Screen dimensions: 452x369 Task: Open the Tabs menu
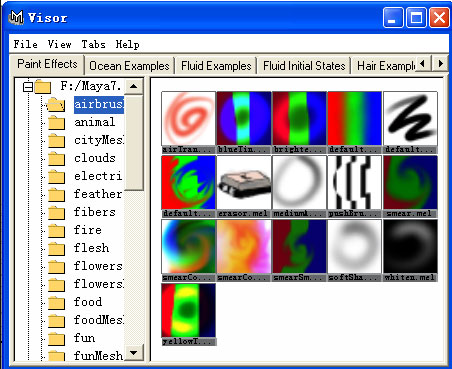click(x=93, y=44)
